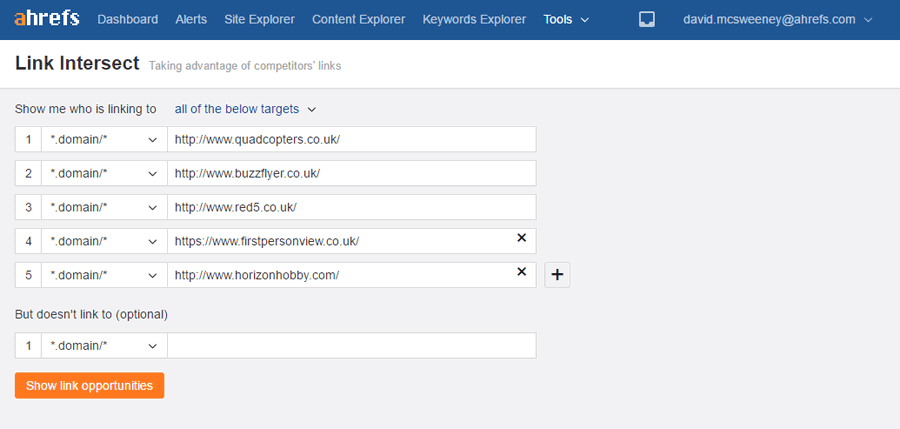
Task: Click Show link opportunities button
Action: point(90,385)
